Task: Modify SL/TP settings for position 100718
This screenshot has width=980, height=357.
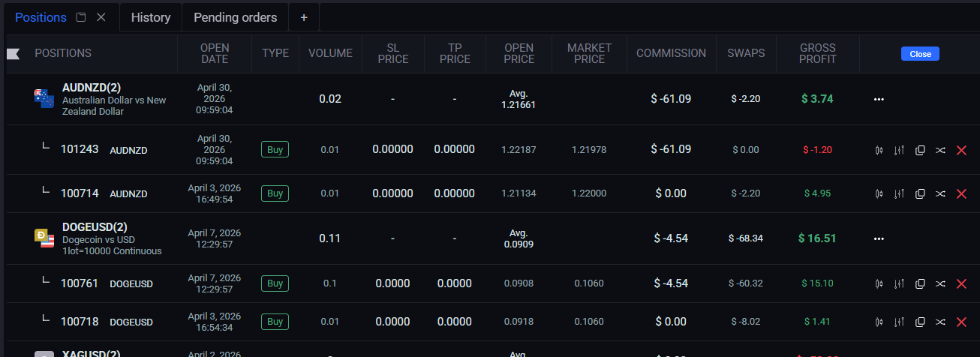Action: (899, 322)
